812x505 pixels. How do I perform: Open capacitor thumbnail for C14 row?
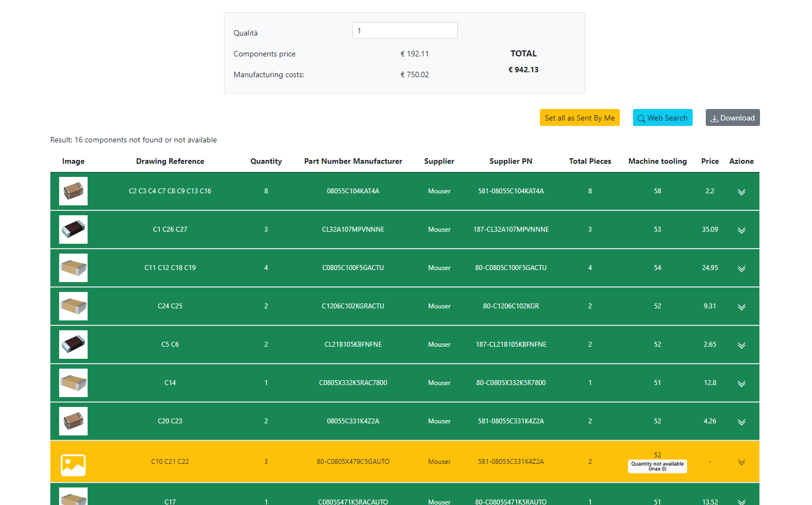pos(73,383)
